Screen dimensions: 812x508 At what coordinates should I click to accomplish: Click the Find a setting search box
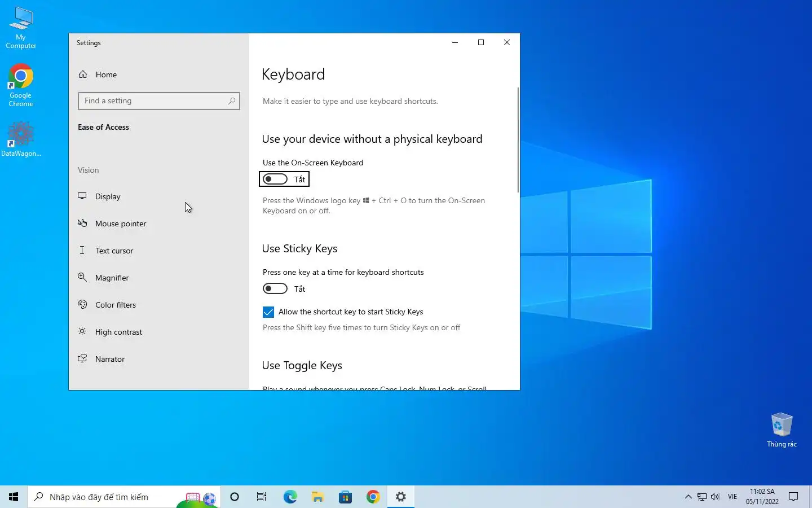pyautogui.click(x=158, y=101)
